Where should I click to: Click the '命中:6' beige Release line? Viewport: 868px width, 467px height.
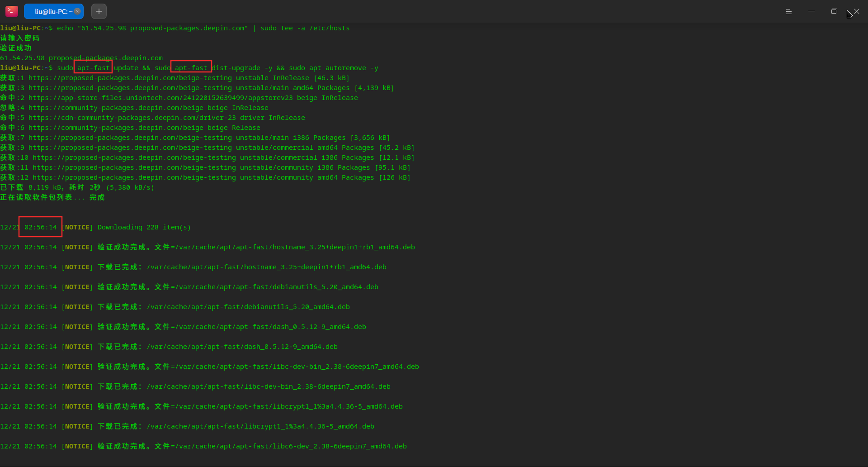[x=130, y=128]
